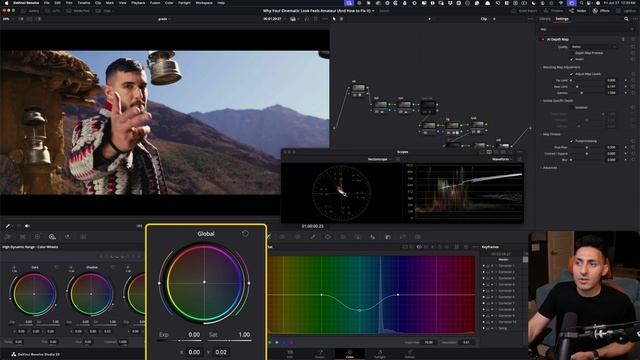
Task: Adjust the Gamma slider
Action: point(588,93)
